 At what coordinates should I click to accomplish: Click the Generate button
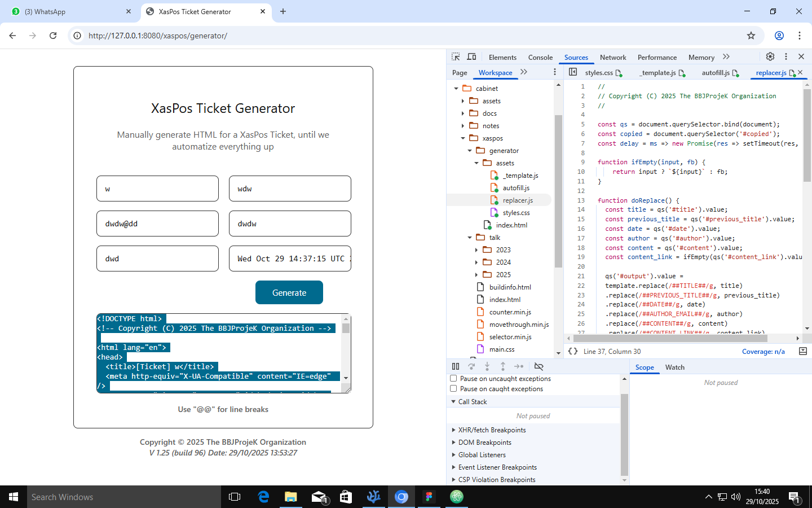point(289,292)
